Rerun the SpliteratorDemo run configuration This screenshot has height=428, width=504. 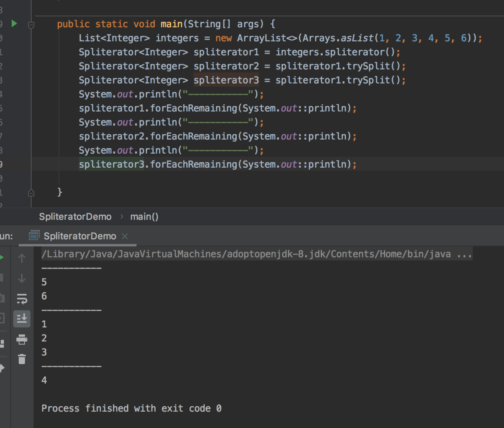tap(2, 257)
